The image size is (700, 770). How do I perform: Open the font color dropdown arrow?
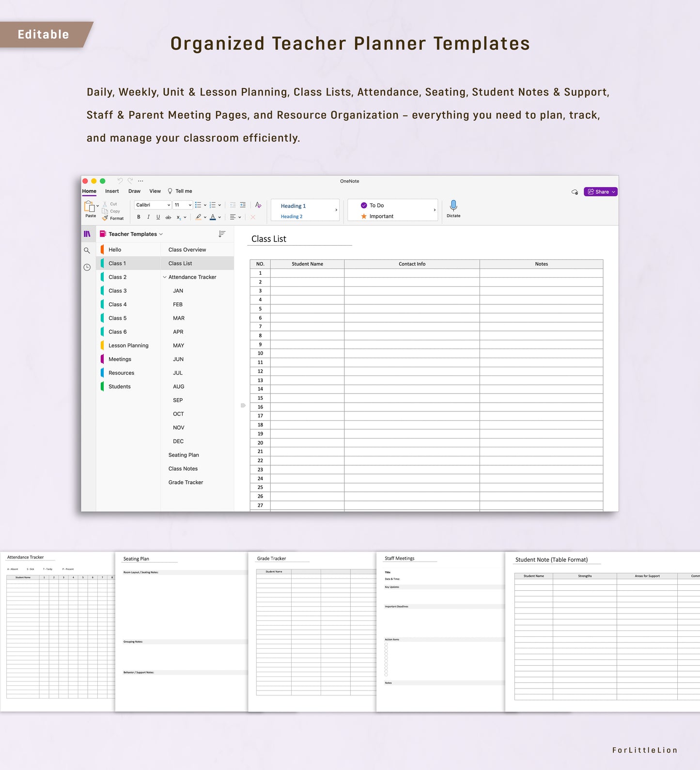(x=219, y=217)
